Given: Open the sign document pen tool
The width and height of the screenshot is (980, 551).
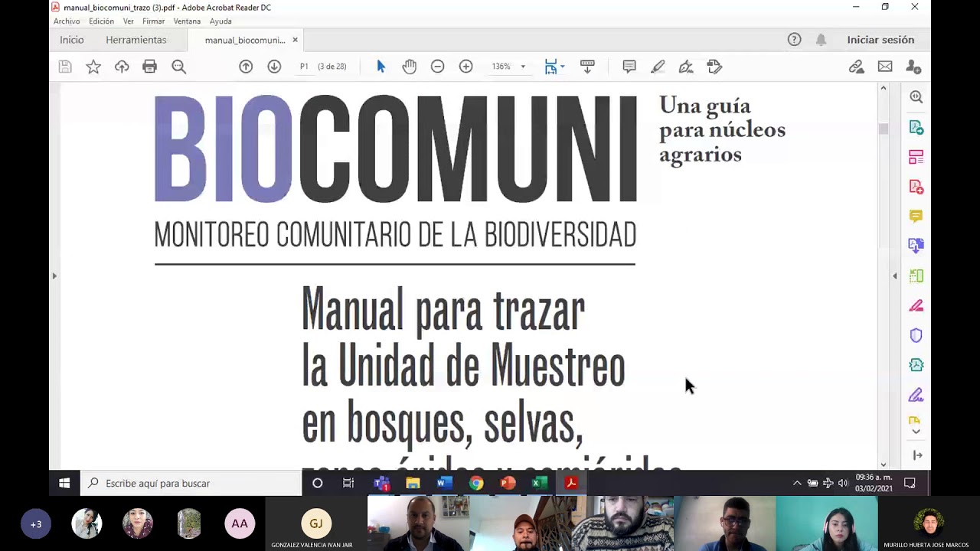Looking at the screenshot, I should (x=686, y=67).
